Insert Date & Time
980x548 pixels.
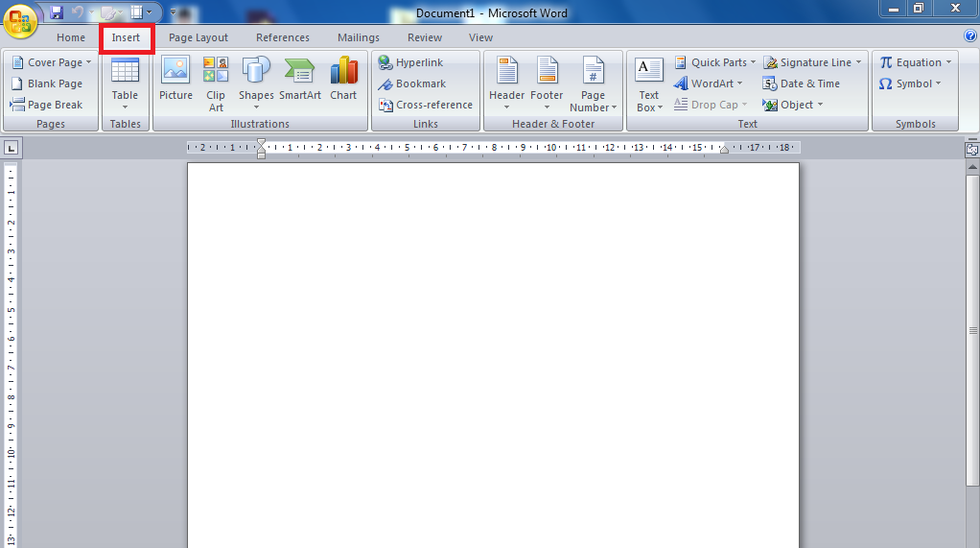click(x=802, y=83)
